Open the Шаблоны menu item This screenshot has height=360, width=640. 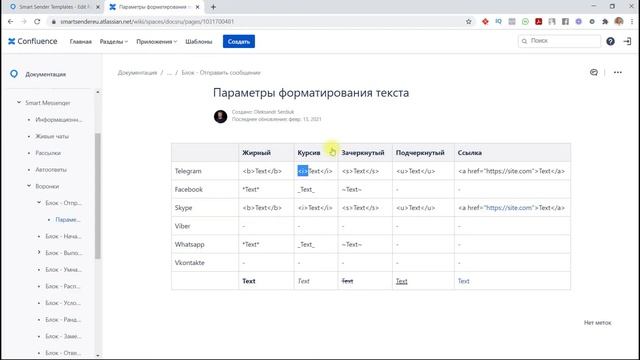(199, 42)
